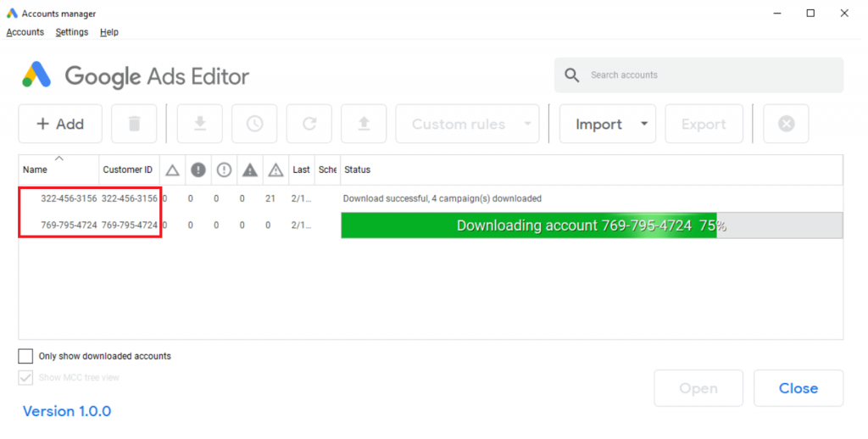This screenshot has width=868, height=439.
Task: Click the circled X cancel icon
Action: (786, 124)
